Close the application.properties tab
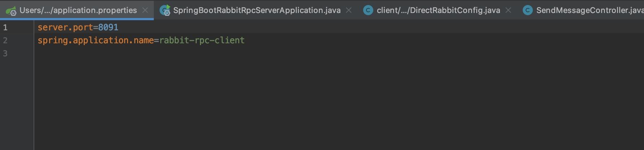 click(145, 10)
